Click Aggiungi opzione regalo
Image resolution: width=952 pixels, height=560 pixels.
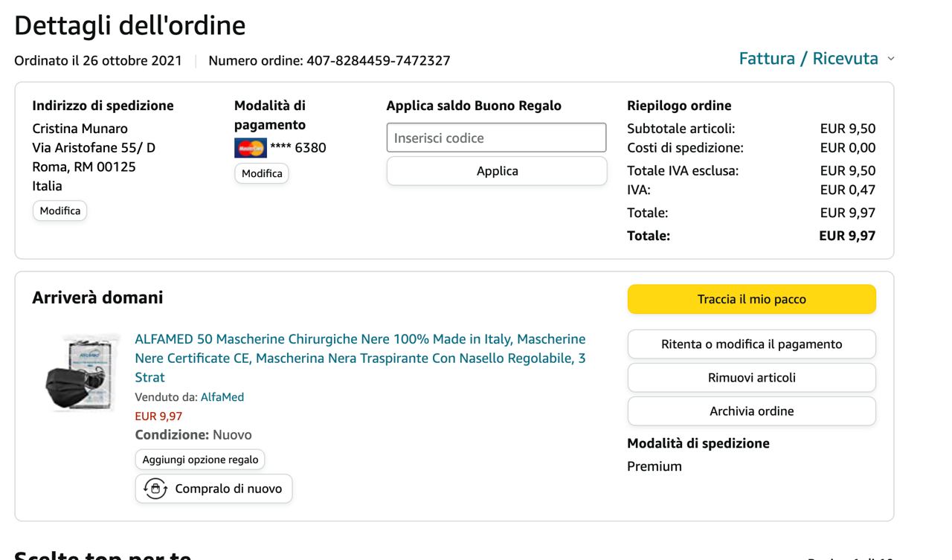200,460
